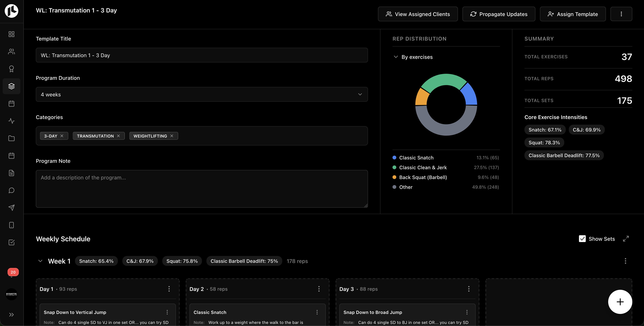Open the header three-dot more options menu

tap(621, 14)
